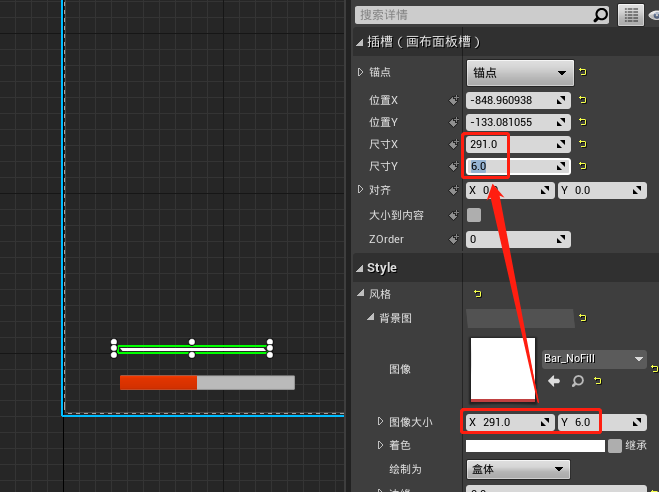
Task: Expand the 锚点 property row
Action: (x=360, y=72)
